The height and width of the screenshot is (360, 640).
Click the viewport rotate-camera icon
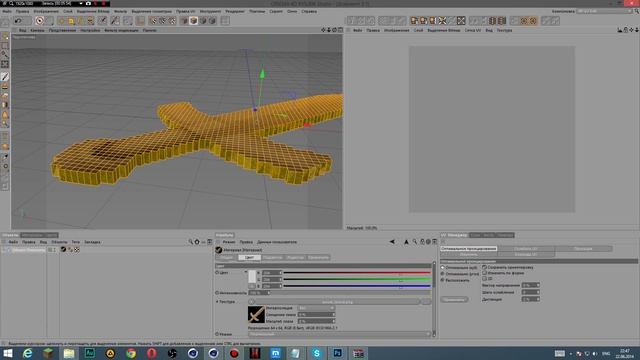[334, 30]
